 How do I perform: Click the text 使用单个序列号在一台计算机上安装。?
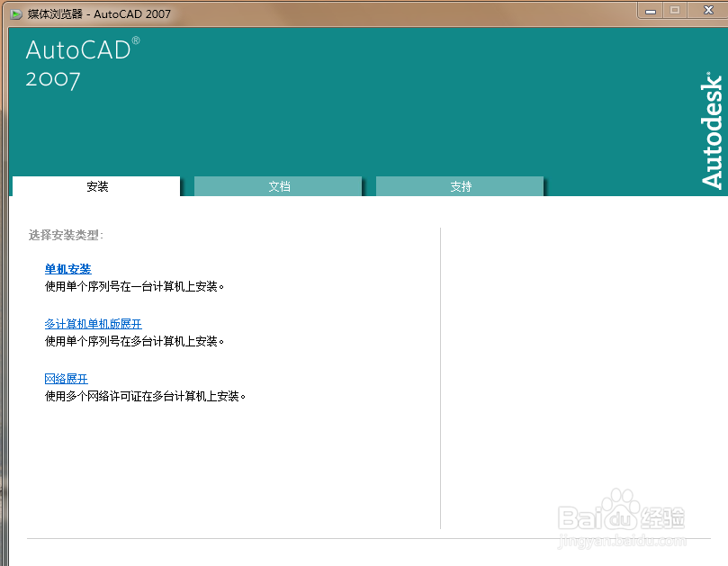(x=135, y=286)
